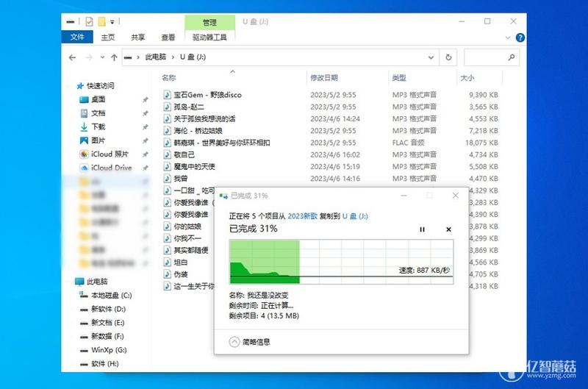
Task: Click the back navigation arrow
Action: pyautogui.click(x=72, y=57)
